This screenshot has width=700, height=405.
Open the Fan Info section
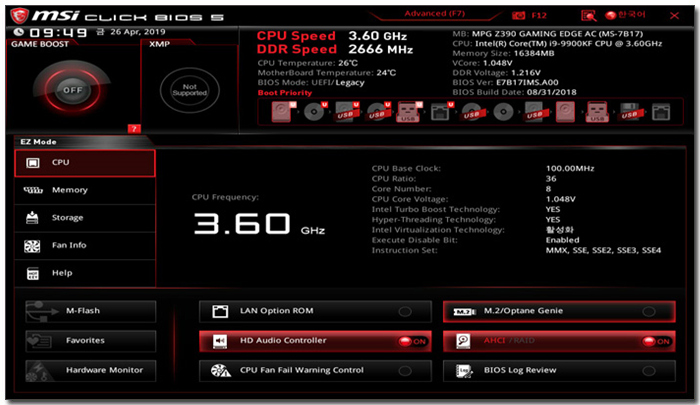85,246
